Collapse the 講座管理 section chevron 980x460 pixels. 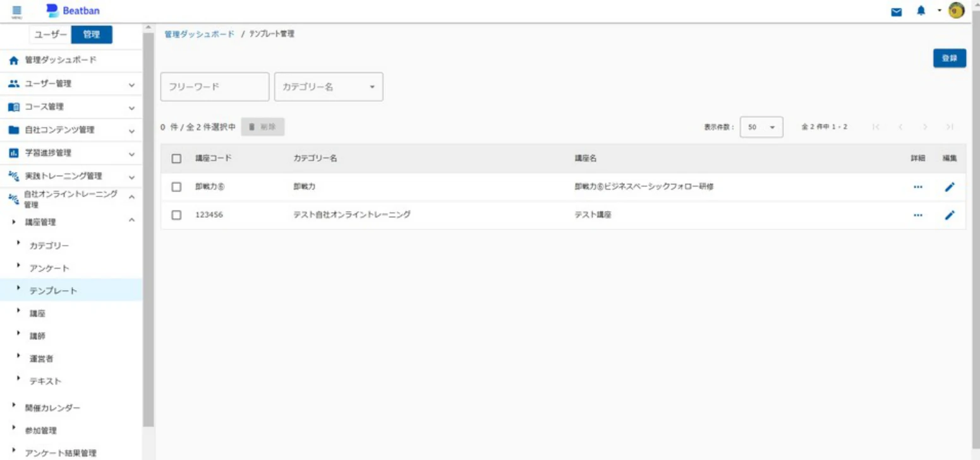tap(131, 220)
